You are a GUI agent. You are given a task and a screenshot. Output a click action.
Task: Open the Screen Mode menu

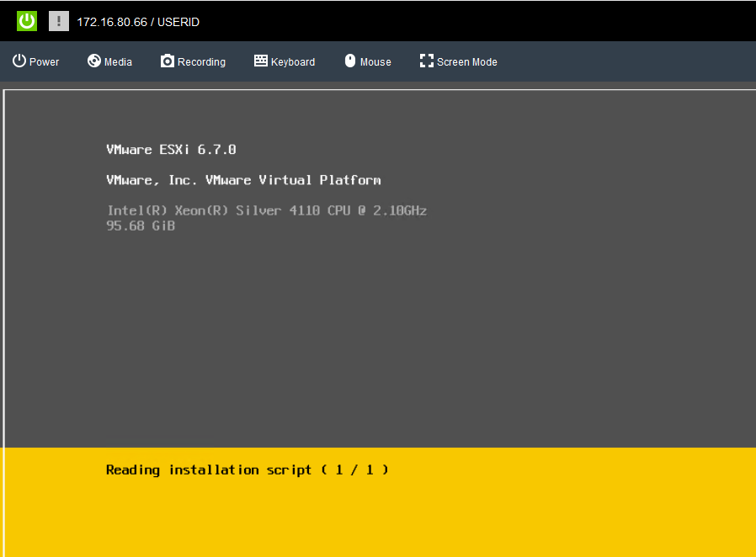click(458, 61)
